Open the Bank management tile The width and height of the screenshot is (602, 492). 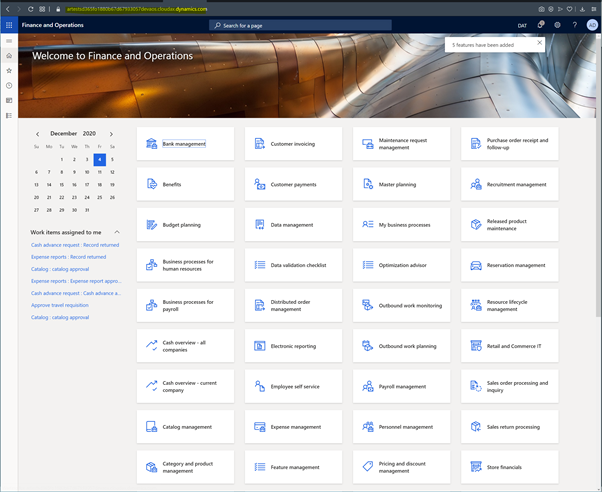click(x=184, y=144)
